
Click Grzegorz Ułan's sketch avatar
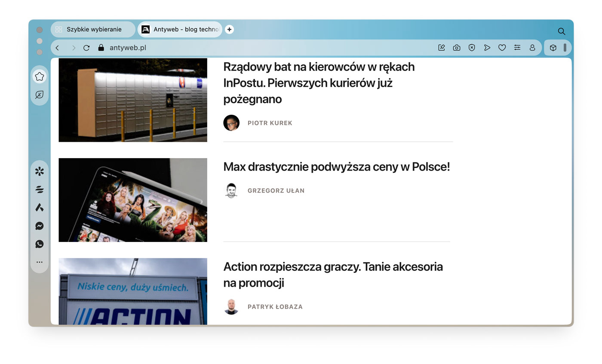pyautogui.click(x=231, y=190)
